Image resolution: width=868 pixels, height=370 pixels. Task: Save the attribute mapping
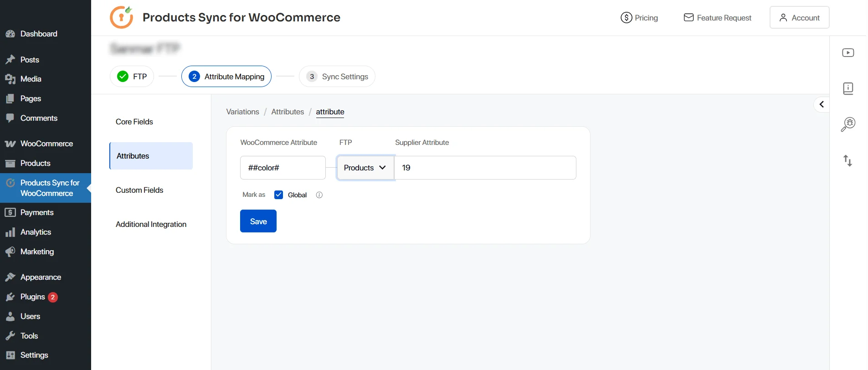[x=258, y=221]
